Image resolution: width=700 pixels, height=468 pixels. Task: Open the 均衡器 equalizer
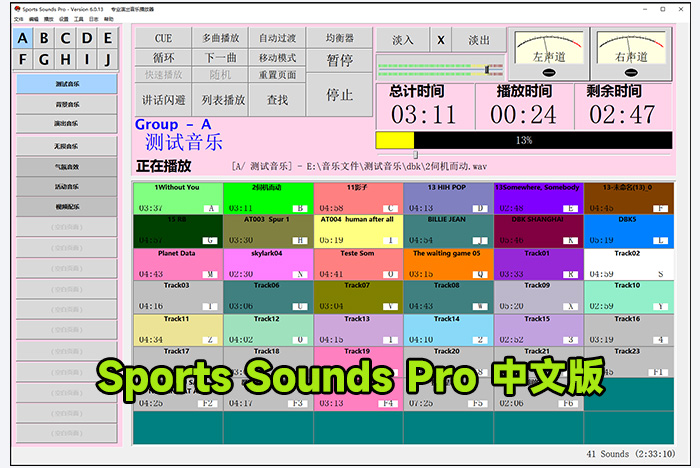[x=340, y=38]
